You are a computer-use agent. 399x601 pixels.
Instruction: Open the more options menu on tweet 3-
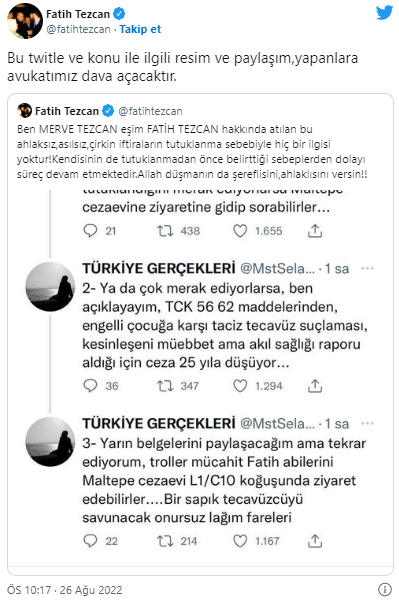367,423
